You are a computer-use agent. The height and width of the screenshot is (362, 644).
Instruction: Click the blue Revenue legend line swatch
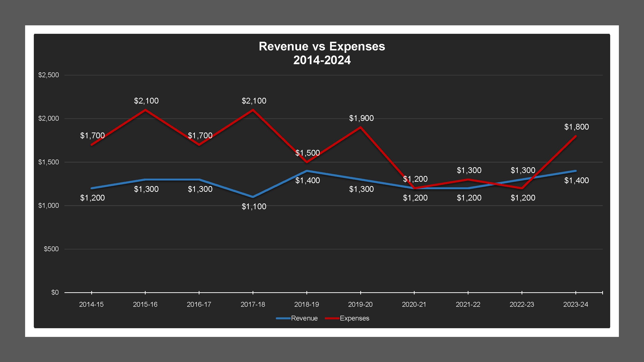(283, 318)
